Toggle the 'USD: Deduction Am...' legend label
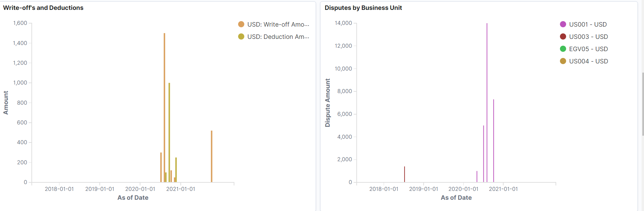The height and width of the screenshot is (211, 644). tap(278, 37)
